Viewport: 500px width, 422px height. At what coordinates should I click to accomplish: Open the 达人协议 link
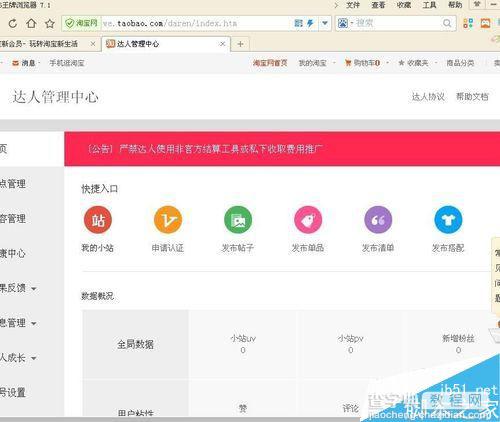[428, 97]
